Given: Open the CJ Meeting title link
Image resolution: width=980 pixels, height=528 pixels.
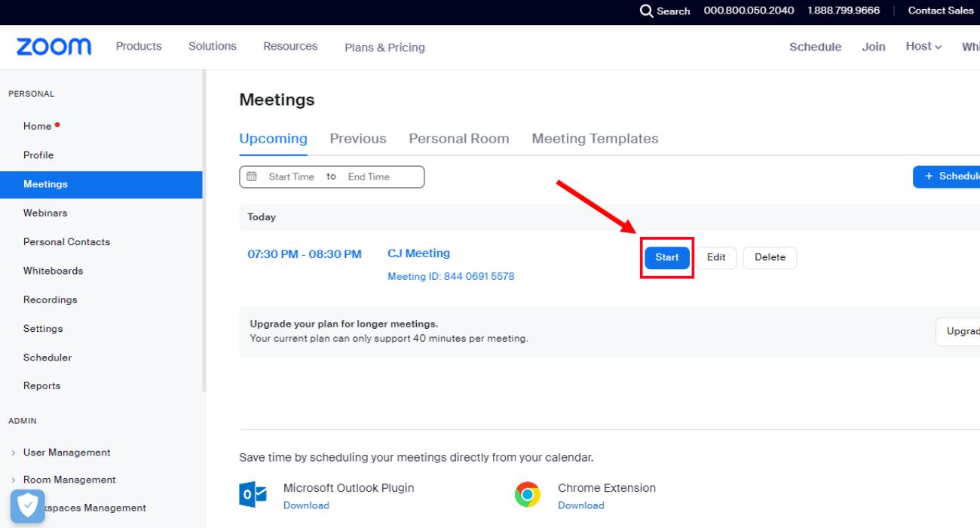Looking at the screenshot, I should click(x=418, y=253).
